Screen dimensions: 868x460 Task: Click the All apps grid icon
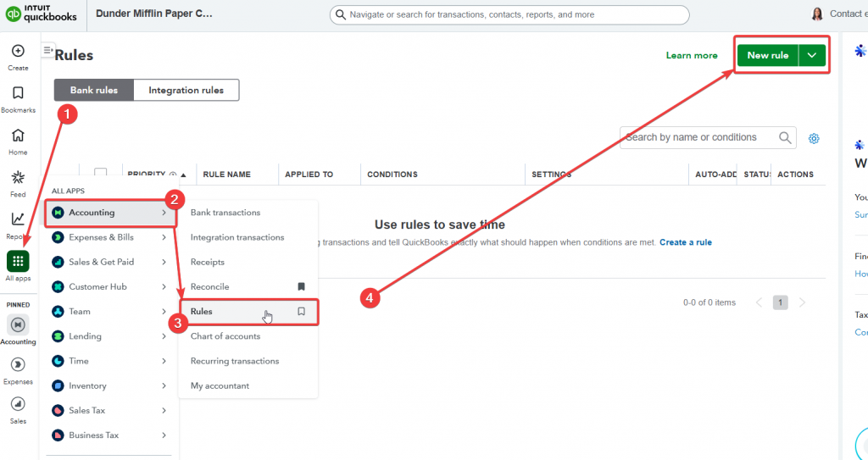(x=18, y=261)
